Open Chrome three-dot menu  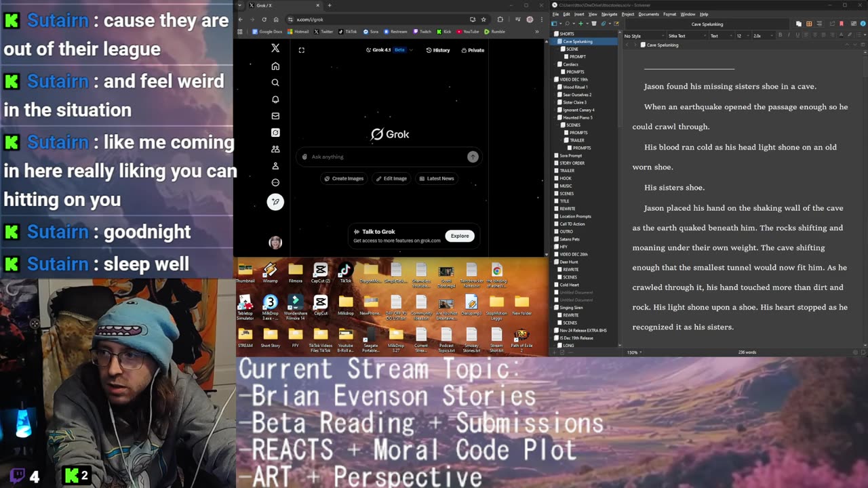[x=542, y=19]
